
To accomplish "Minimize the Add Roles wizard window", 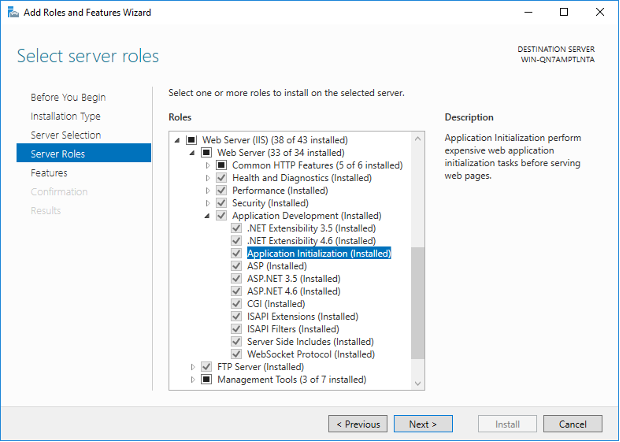I will pos(529,12).
